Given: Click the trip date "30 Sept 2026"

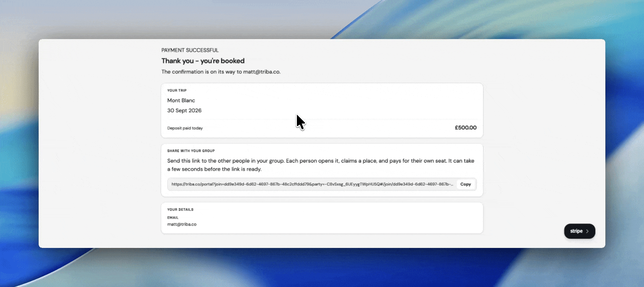Looking at the screenshot, I should pos(185,110).
